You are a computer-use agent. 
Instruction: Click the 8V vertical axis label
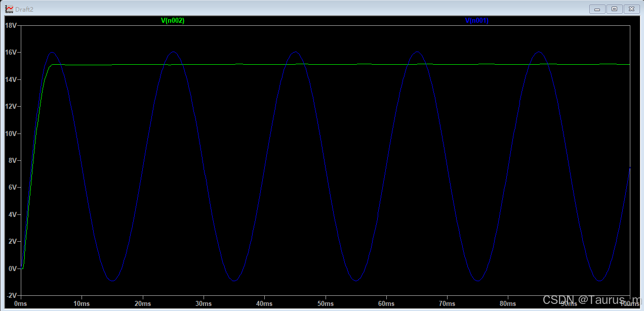pos(13,160)
